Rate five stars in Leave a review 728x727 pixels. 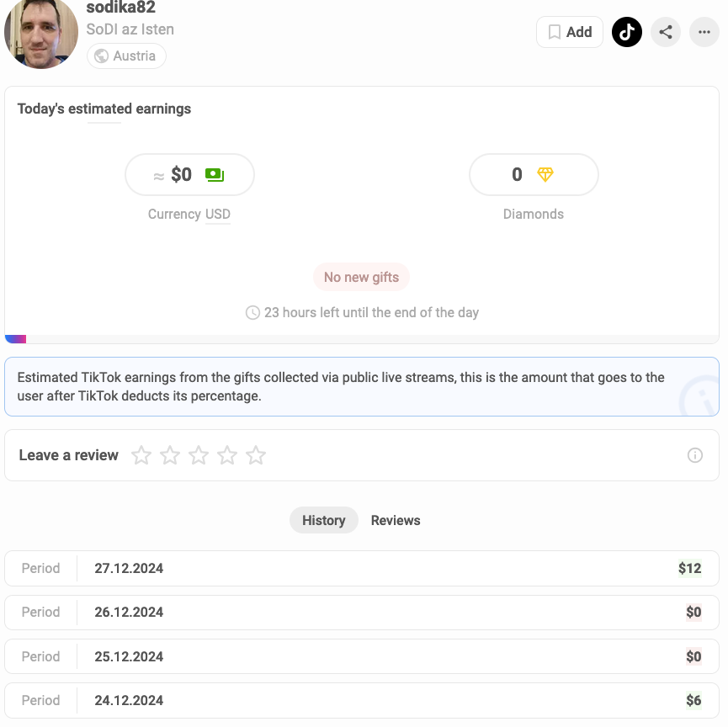point(256,455)
